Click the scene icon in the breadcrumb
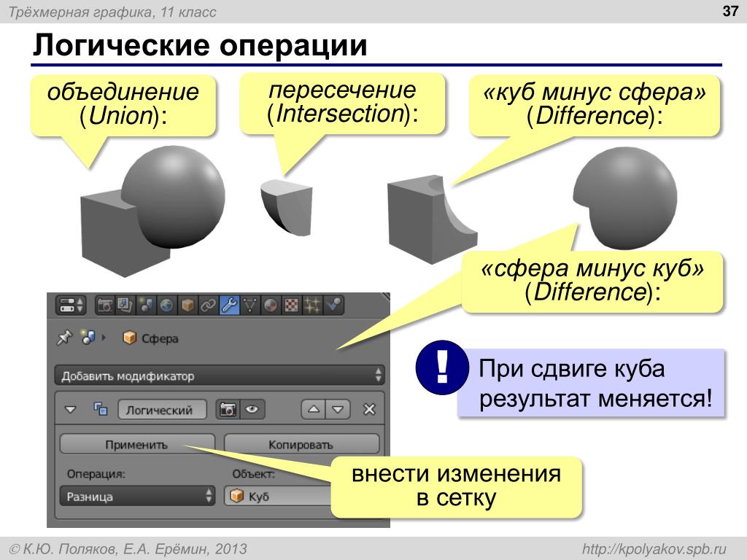Screen dimensions: 747x560 click(88, 337)
